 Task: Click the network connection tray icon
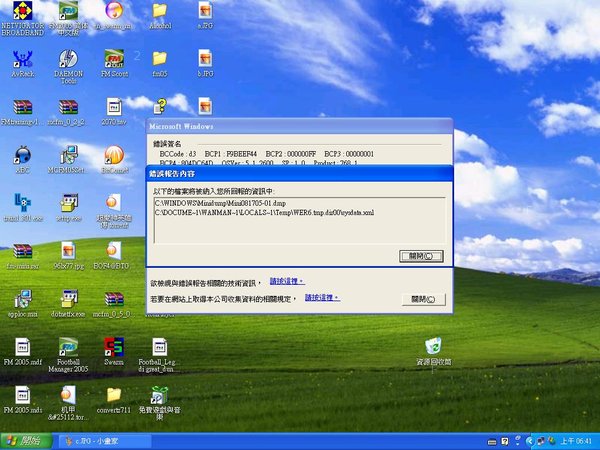point(541,442)
